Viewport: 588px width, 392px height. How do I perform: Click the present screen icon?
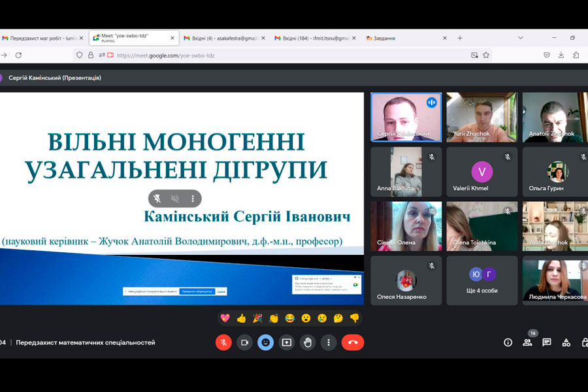point(286,342)
